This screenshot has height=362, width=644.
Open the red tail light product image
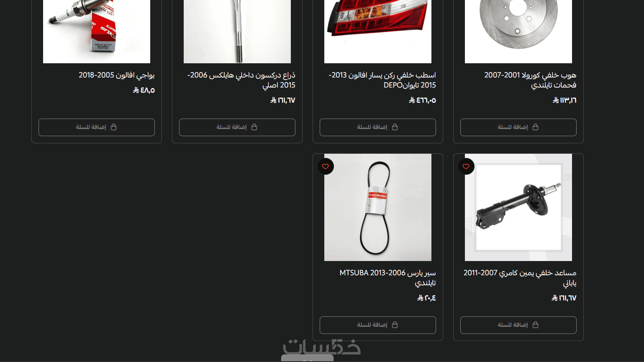tap(378, 31)
